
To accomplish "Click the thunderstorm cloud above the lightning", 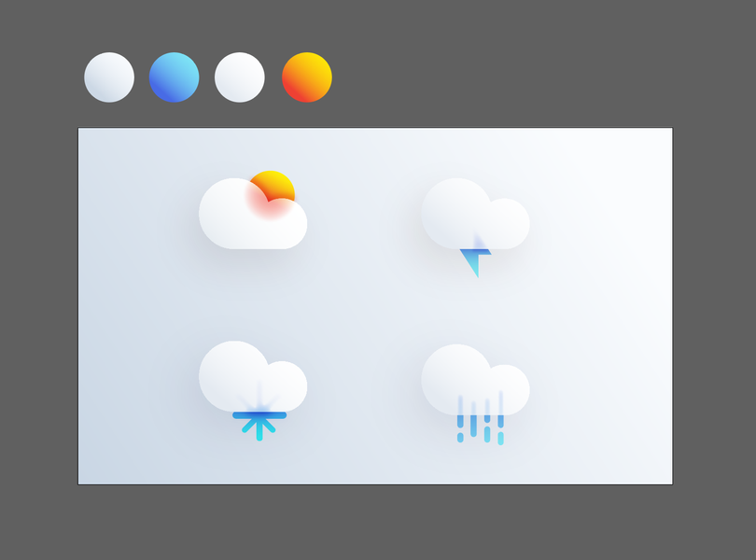I will [475, 214].
